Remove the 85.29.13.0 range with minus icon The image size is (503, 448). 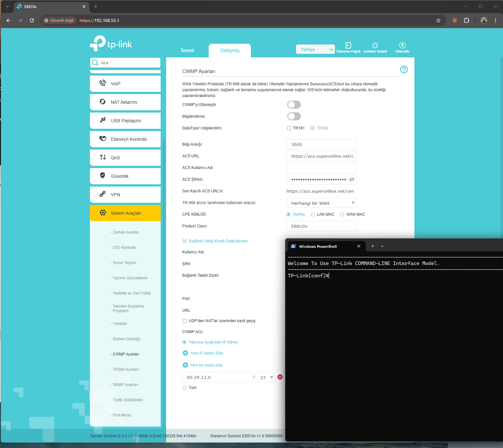click(280, 377)
